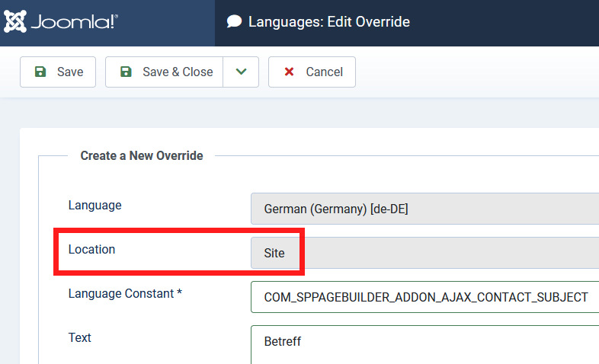Click the Text field label
Viewport: 599px width, 364px height.
79,337
